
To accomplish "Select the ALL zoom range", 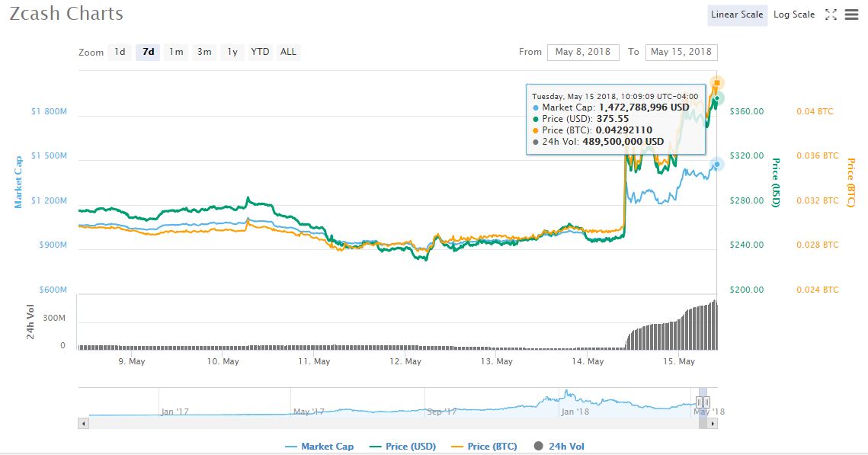I will click(x=288, y=52).
